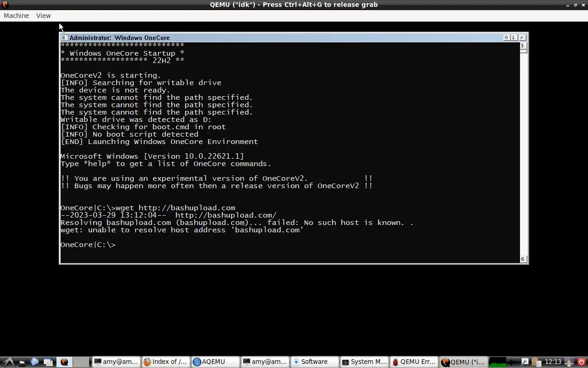Click '!! Bugs may happen more often' warning line
This screenshot has height=368, width=588.
[216, 186]
